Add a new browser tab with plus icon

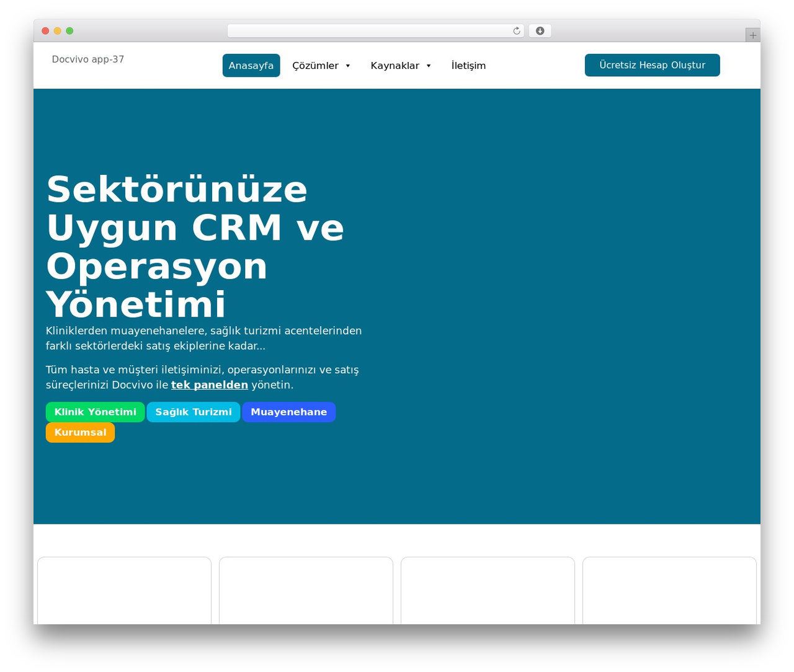click(x=752, y=35)
